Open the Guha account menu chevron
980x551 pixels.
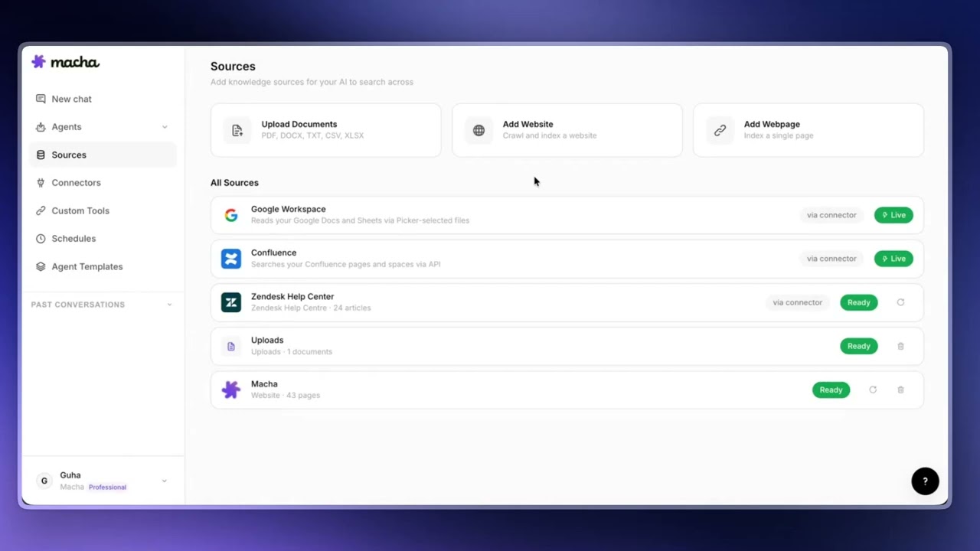(164, 481)
